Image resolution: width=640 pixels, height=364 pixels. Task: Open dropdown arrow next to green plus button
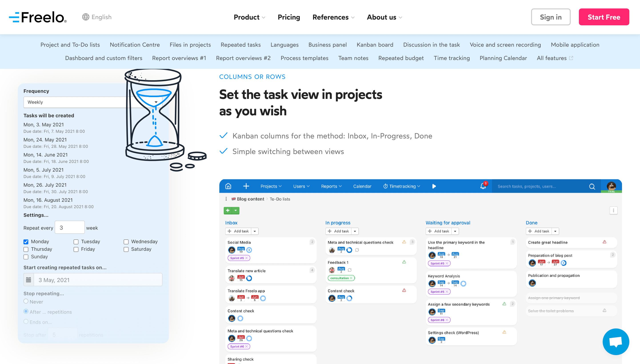[x=236, y=210]
